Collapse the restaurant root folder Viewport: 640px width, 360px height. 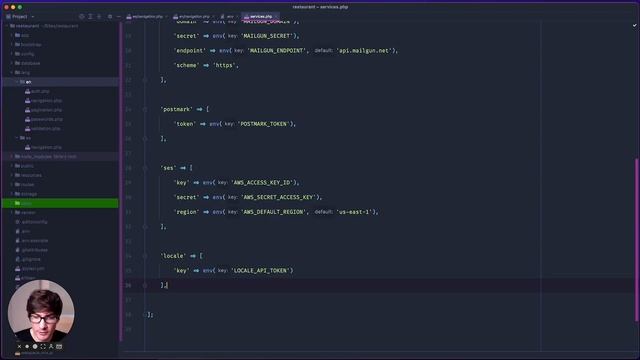tap(7, 26)
